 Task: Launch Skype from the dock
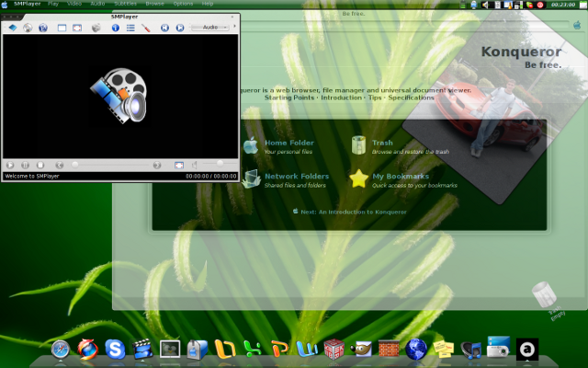click(115, 350)
